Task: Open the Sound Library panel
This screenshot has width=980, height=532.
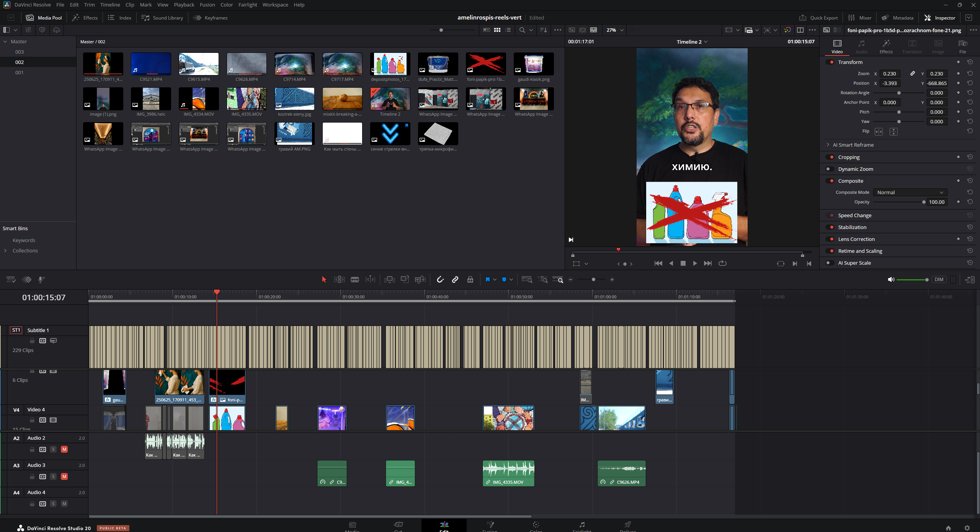Action: point(162,18)
